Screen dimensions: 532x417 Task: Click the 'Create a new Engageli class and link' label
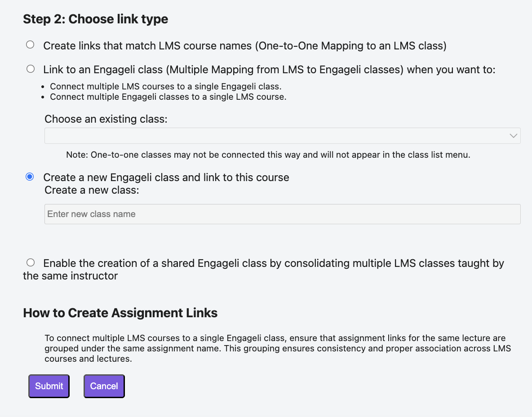(x=166, y=177)
